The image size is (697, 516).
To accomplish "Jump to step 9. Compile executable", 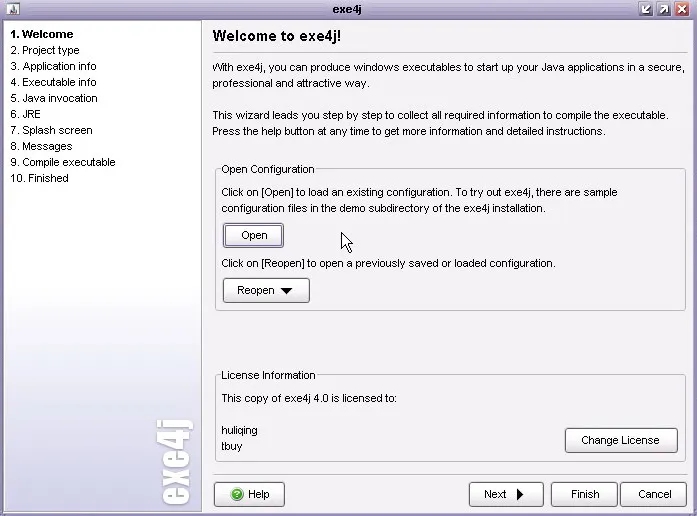I will tap(63, 162).
